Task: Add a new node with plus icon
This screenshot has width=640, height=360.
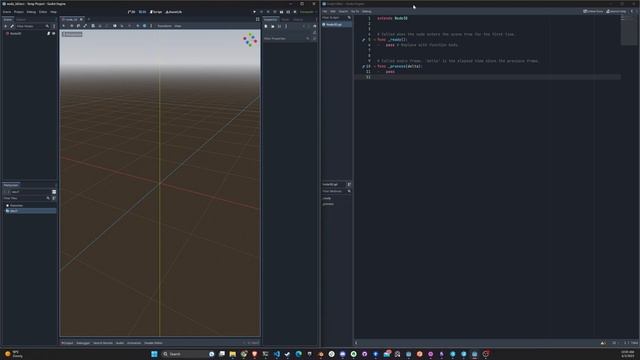Action: (x=5, y=26)
